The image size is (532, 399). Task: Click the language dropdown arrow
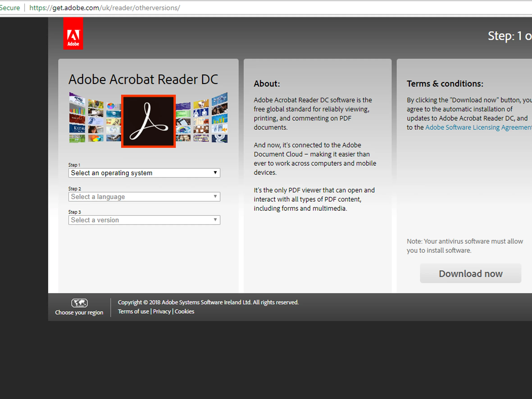coord(215,197)
